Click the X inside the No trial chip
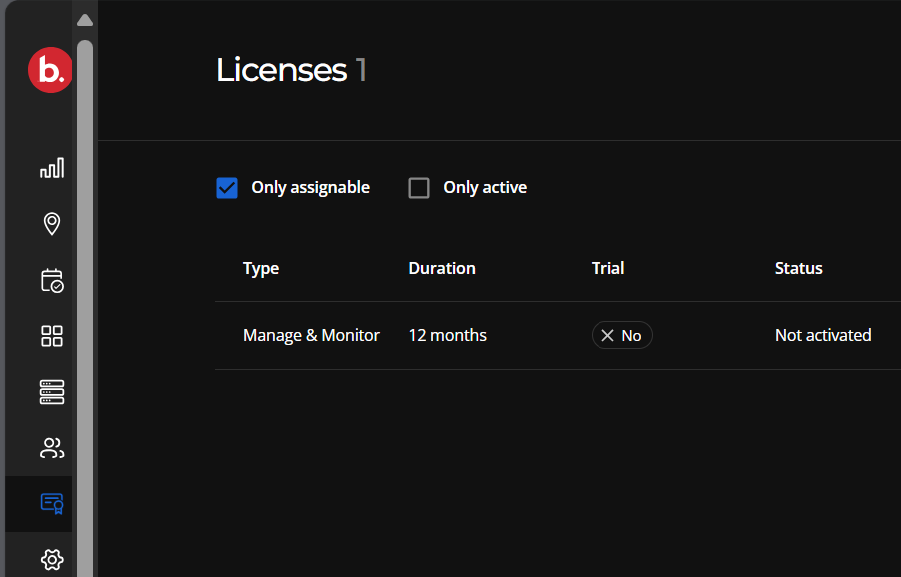This screenshot has width=901, height=577. 608,335
